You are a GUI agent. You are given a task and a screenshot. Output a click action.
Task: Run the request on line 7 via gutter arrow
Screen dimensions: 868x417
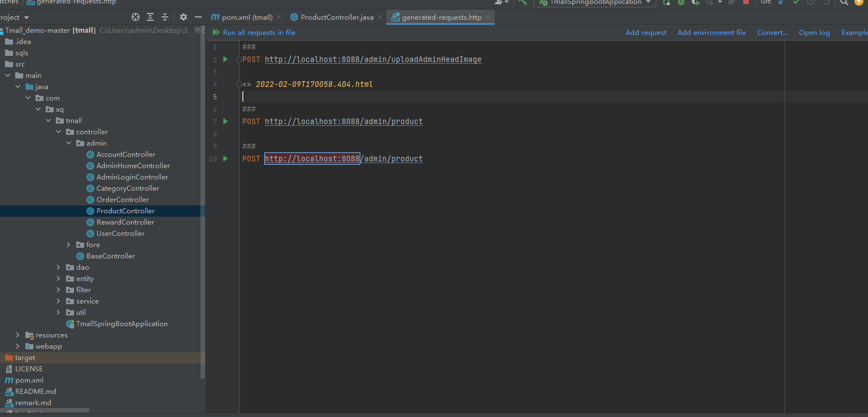225,121
